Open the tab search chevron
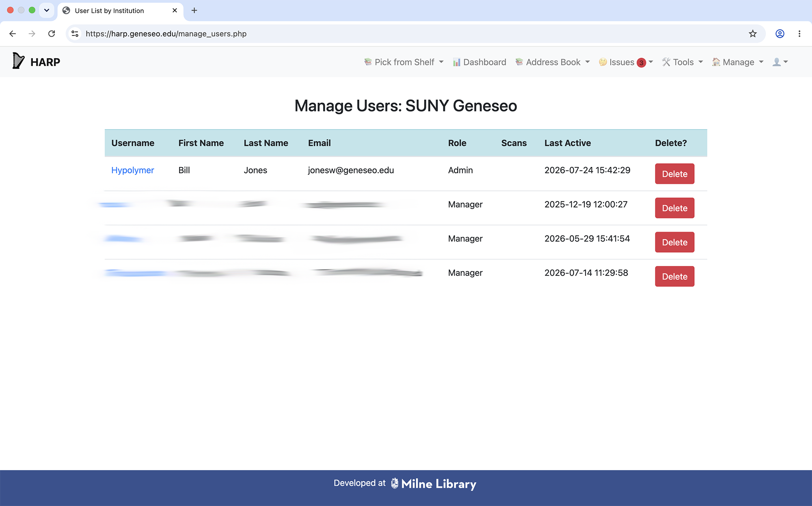 coord(47,11)
